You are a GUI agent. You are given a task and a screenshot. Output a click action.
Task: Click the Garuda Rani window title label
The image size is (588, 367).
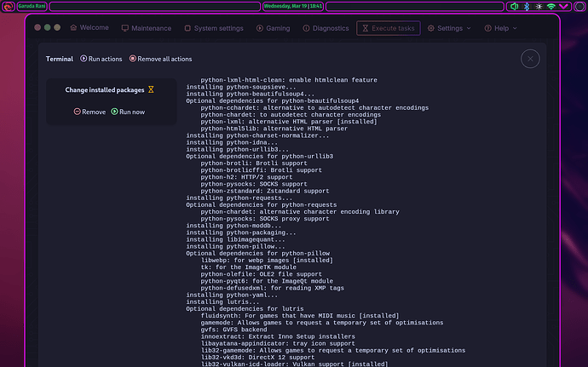click(x=32, y=6)
